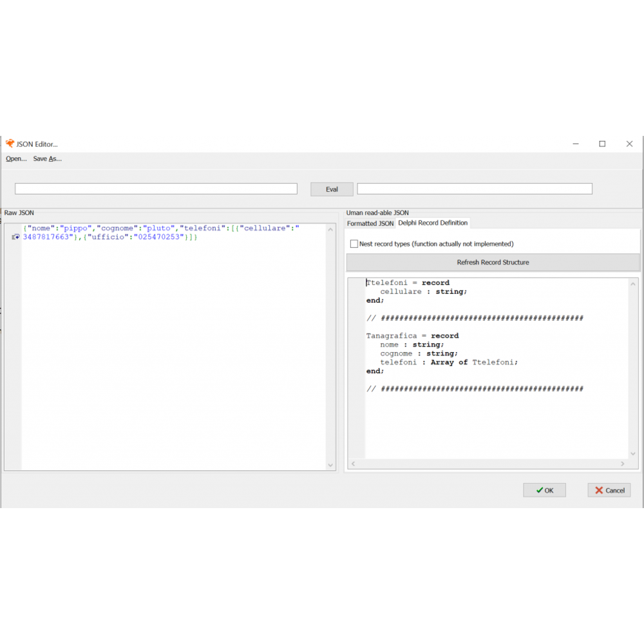Click the record definition horizontal scroll right arrow
The height and width of the screenshot is (644, 644).
pos(623,464)
